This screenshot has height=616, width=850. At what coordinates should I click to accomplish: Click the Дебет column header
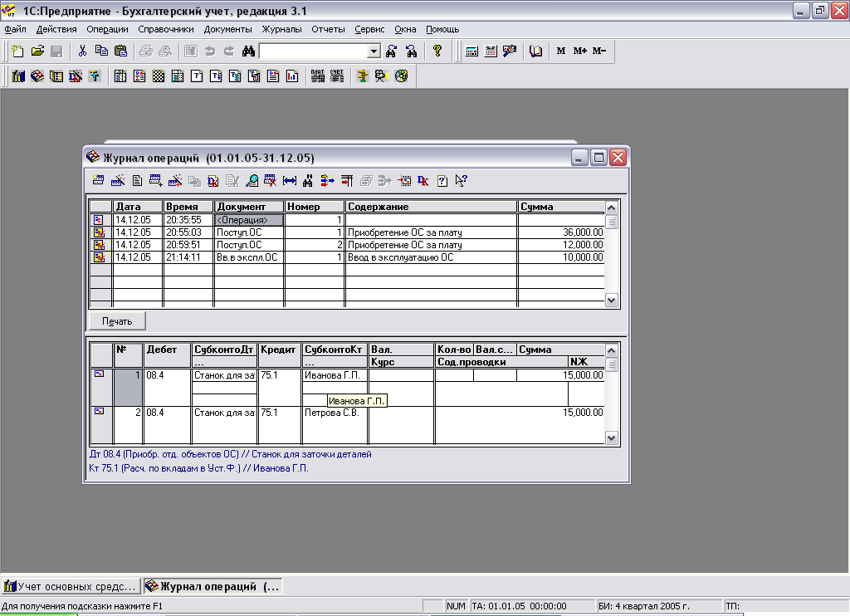(x=167, y=350)
